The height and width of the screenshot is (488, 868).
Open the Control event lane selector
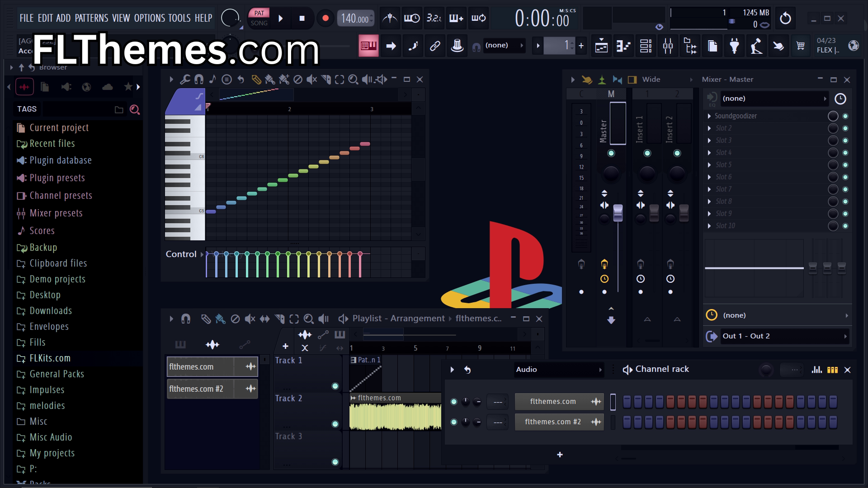(184, 254)
